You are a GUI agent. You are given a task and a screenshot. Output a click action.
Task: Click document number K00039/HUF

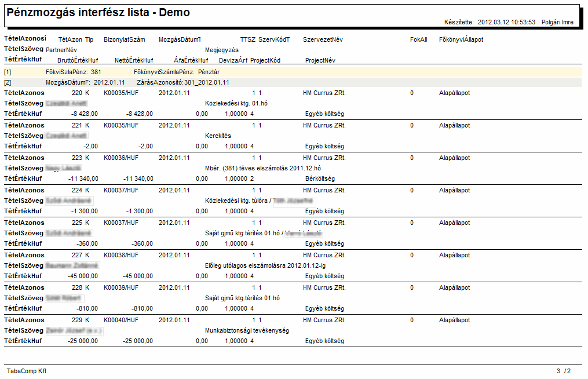[x=120, y=288]
